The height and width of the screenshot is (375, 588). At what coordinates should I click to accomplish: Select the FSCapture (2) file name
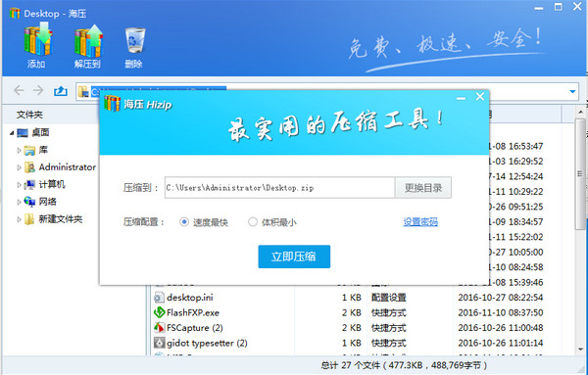pyautogui.click(x=195, y=328)
